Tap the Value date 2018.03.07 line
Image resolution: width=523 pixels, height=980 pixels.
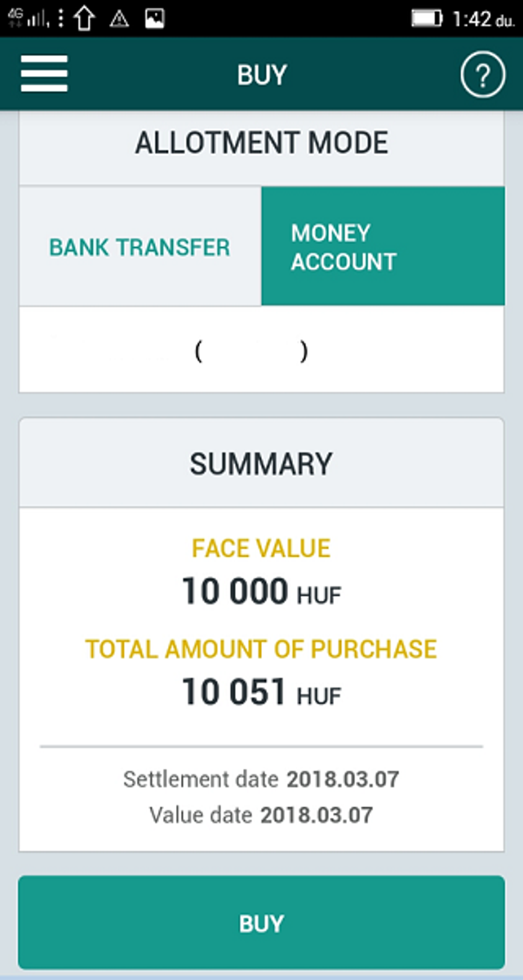[261, 815]
